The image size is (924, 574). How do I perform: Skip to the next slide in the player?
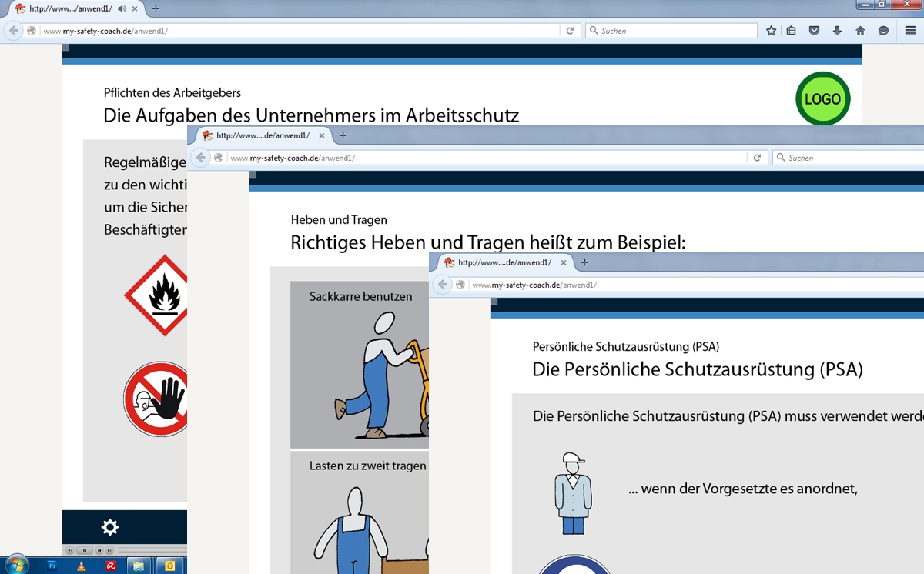coord(109,550)
